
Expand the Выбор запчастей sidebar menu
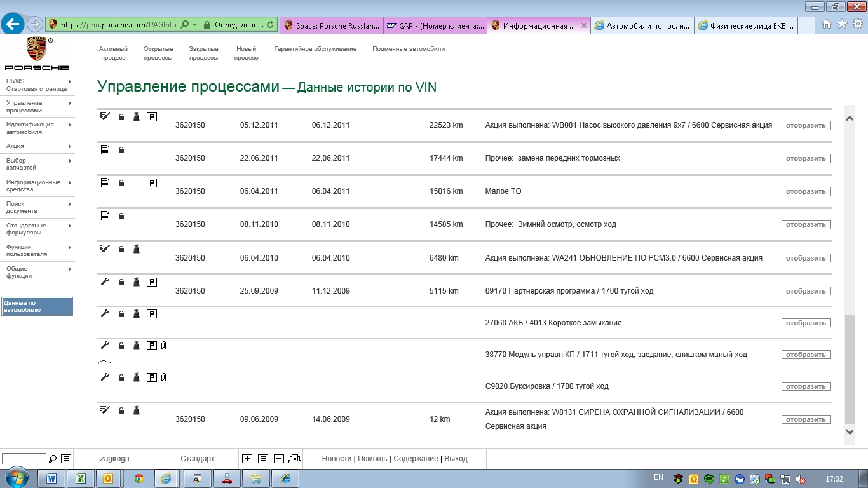(37, 165)
